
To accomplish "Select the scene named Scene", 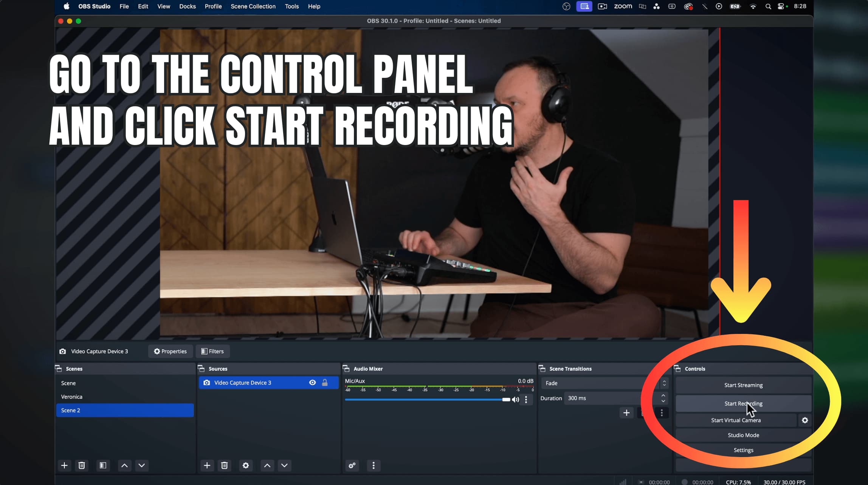I will 125,383.
